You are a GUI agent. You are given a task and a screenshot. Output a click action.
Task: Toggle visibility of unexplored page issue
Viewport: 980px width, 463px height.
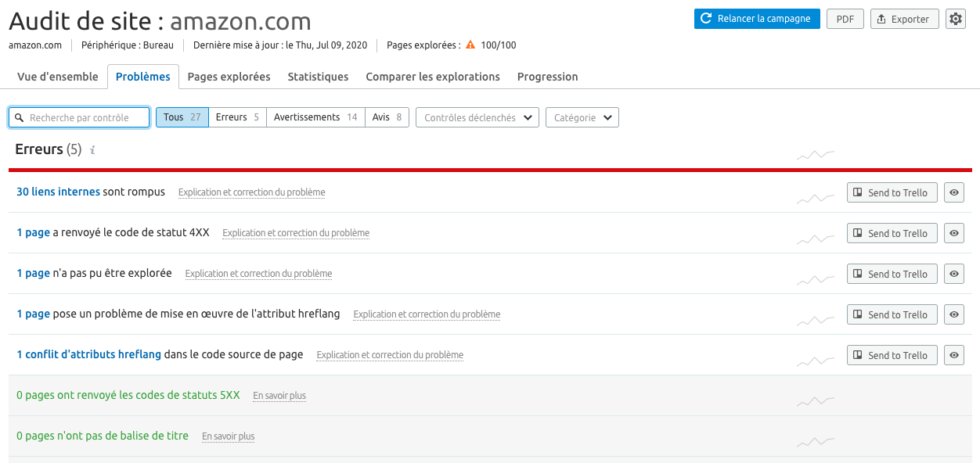click(x=953, y=274)
